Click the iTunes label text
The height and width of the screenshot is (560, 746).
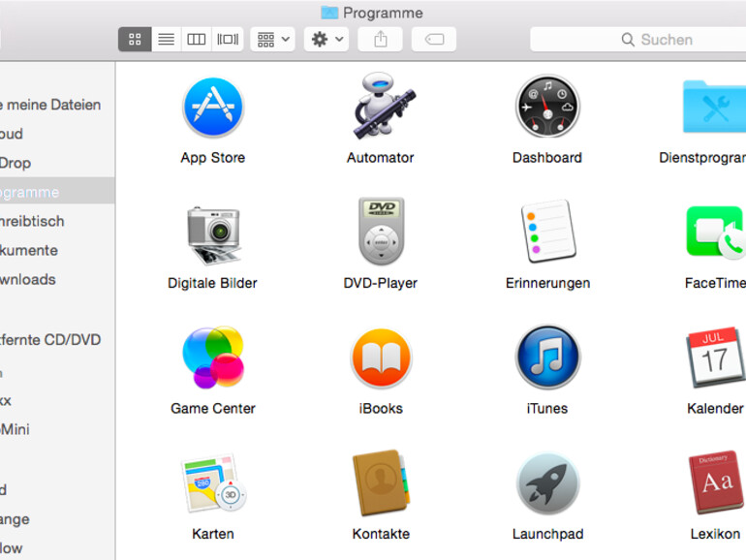click(x=547, y=408)
